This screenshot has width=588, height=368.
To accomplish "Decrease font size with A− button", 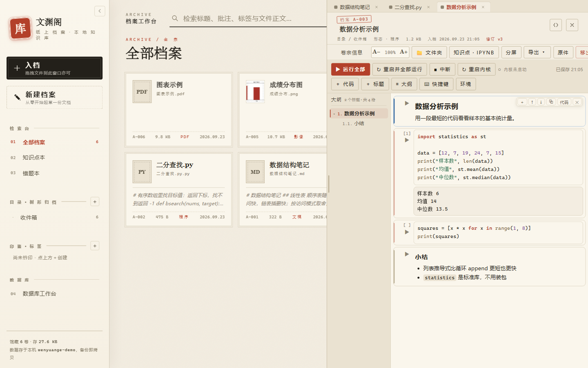I will (376, 52).
